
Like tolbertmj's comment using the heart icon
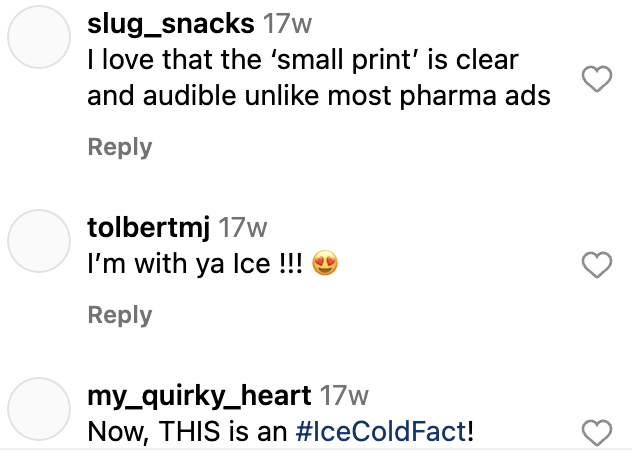(x=597, y=265)
